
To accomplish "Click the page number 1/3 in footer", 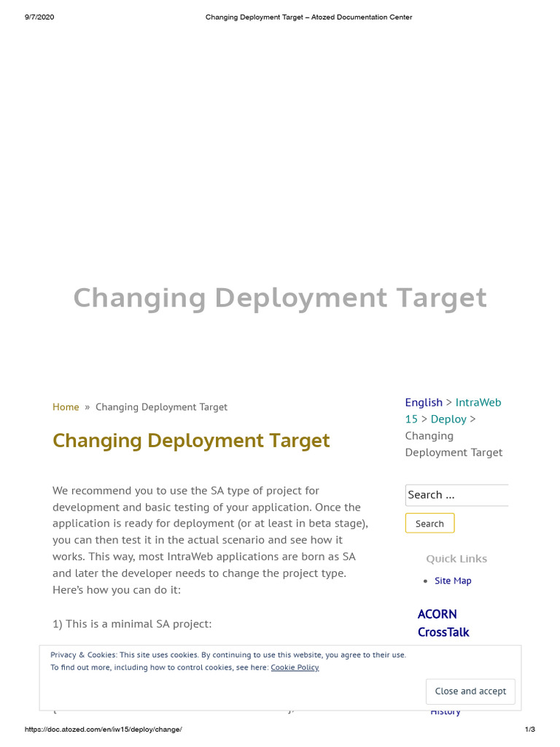I will pyautogui.click(x=530, y=729).
